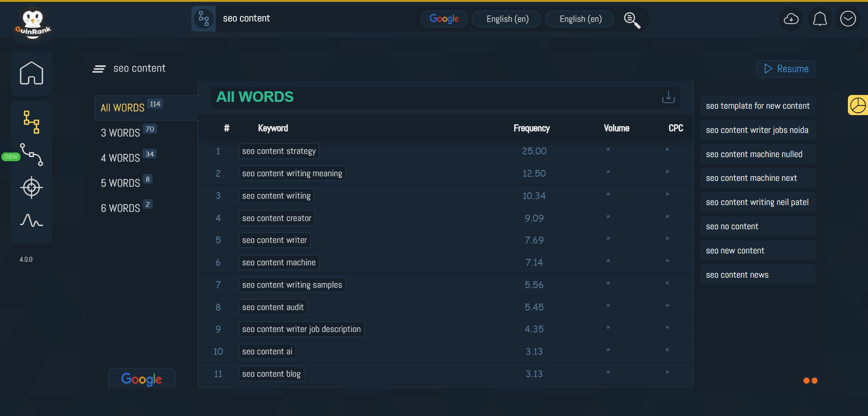Image resolution: width=868 pixels, height=416 pixels.
Task: Click the cloud download icon in header
Action: coord(791,19)
